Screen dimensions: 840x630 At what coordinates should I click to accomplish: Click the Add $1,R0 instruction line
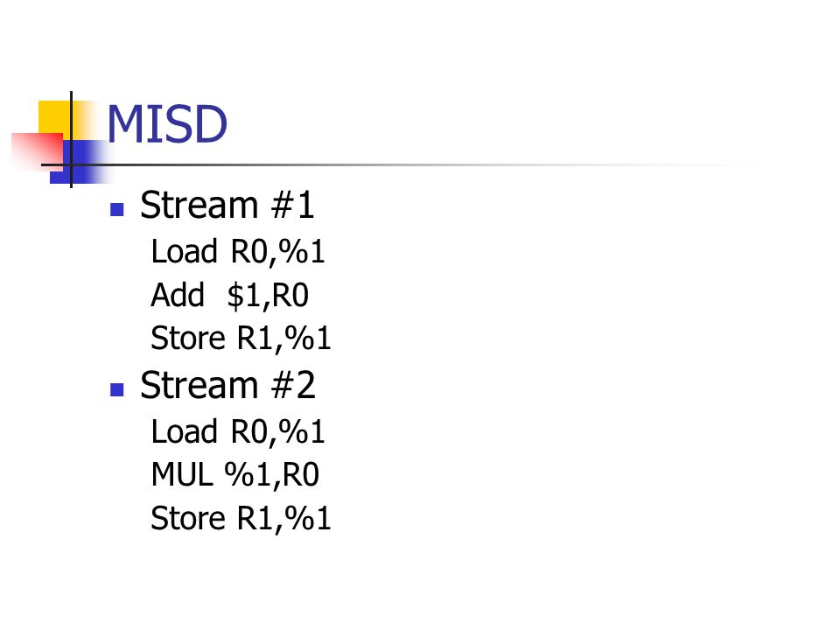[230, 295]
